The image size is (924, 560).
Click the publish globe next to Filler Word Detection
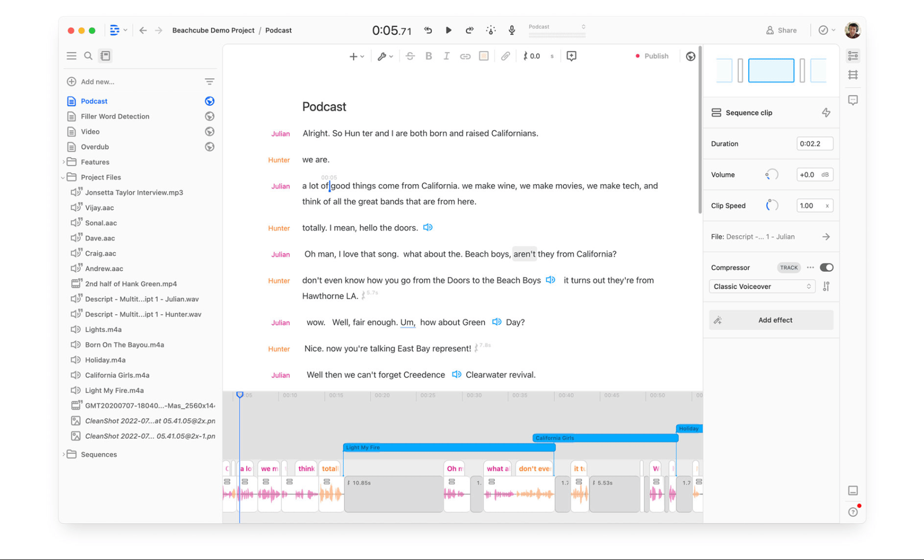pos(209,116)
